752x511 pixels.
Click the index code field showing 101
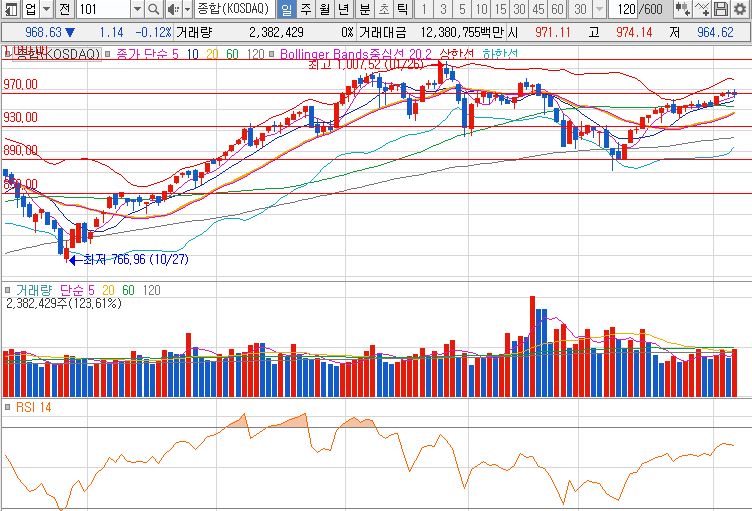[x=103, y=9]
